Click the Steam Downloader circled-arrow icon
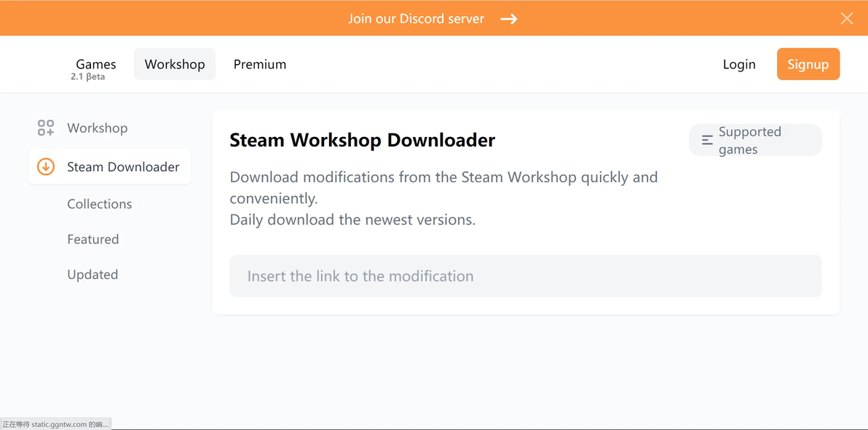 tap(46, 167)
